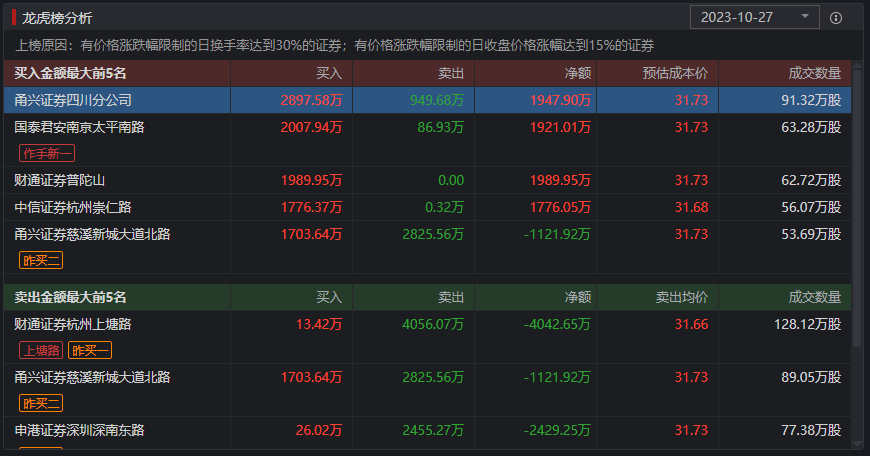This screenshot has width=870, height=456.
Task: Click the vertical scrollbar of the table
Action: coord(857,210)
